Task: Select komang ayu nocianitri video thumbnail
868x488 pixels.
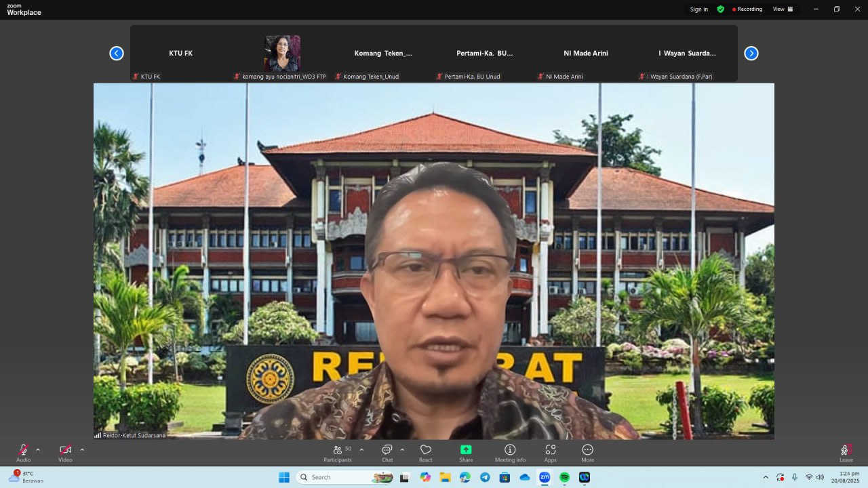Action: [282, 54]
